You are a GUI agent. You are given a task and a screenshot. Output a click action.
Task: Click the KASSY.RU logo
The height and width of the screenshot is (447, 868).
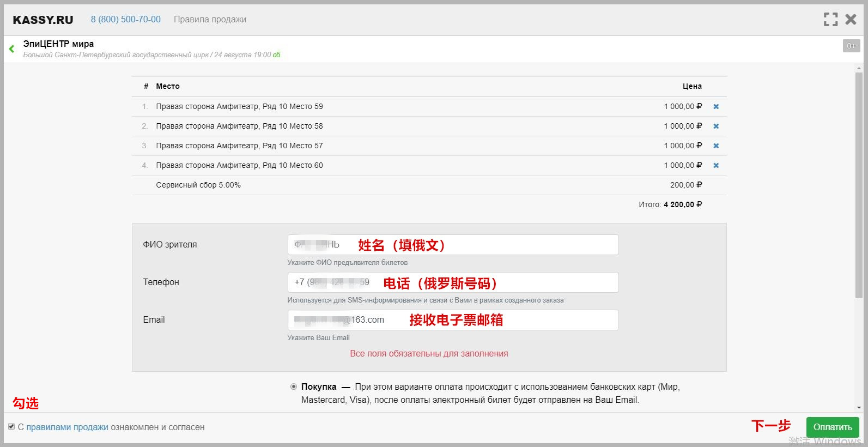43,20
